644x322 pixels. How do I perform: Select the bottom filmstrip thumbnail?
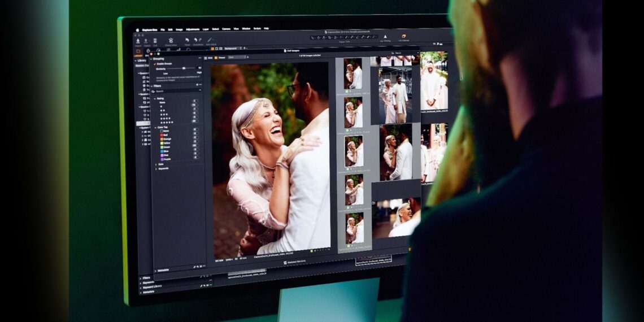tap(354, 228)
